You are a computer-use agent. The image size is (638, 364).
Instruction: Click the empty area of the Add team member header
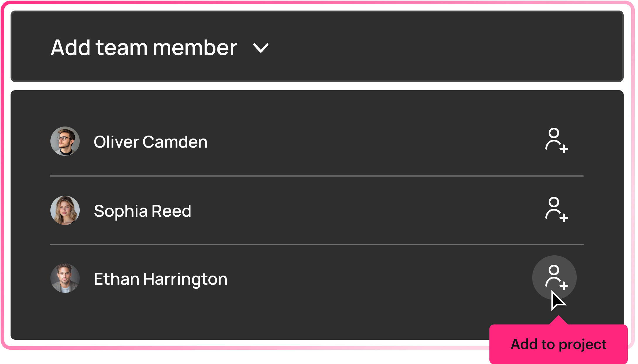tap(440, 47)
